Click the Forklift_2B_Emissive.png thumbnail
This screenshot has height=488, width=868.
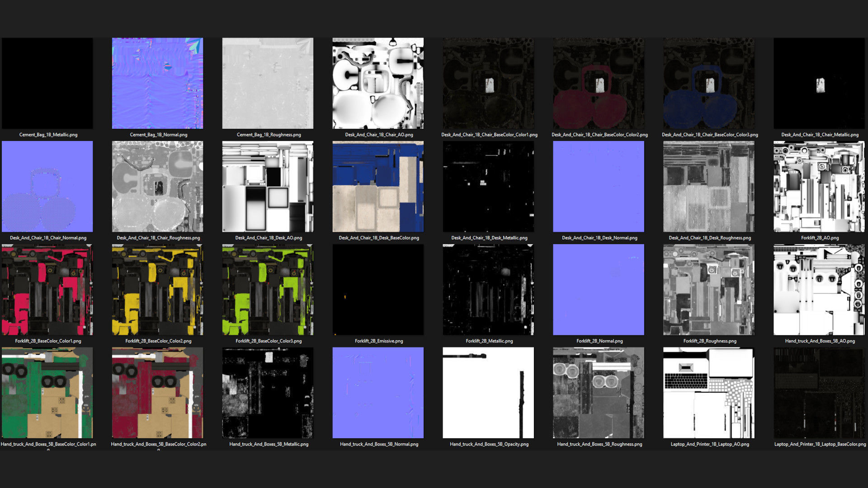coord(378,290)
